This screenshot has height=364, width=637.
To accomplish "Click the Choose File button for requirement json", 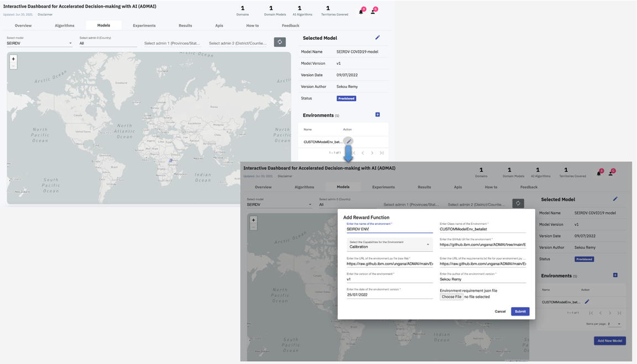I will 451,297.
